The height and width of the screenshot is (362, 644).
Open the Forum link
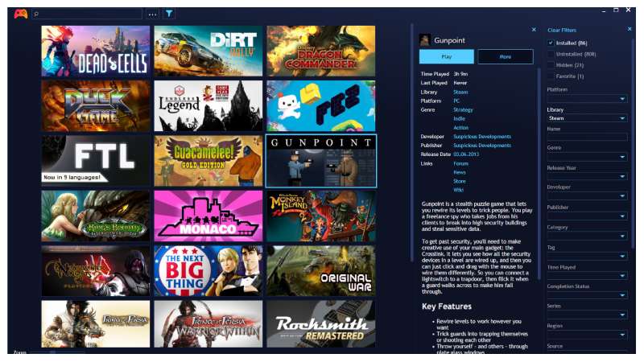[x=460, y=163]
